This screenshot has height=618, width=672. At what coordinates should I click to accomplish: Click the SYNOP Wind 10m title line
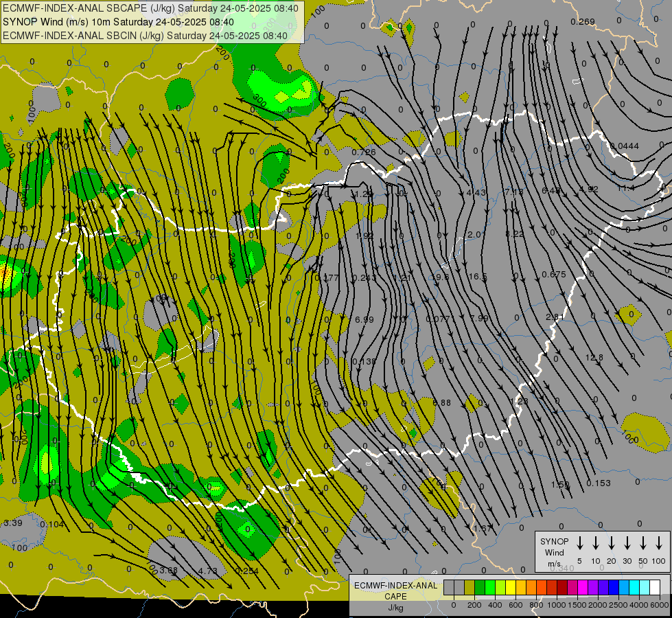118,22
